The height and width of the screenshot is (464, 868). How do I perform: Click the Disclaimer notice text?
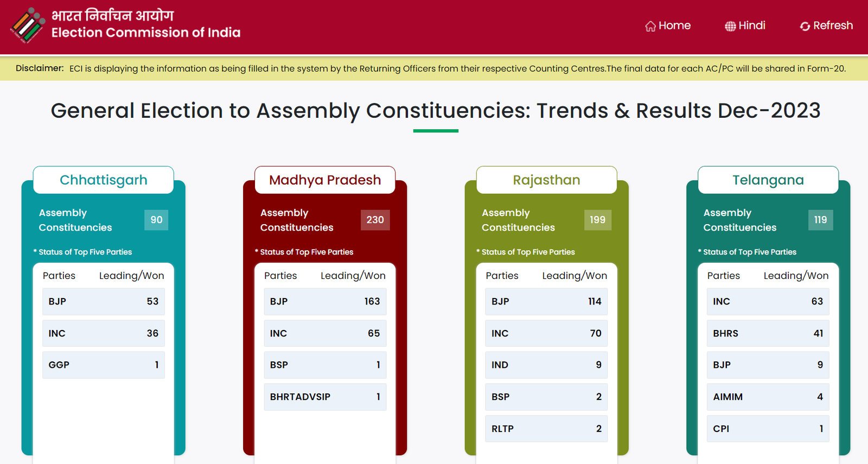[x=431, y=68]
